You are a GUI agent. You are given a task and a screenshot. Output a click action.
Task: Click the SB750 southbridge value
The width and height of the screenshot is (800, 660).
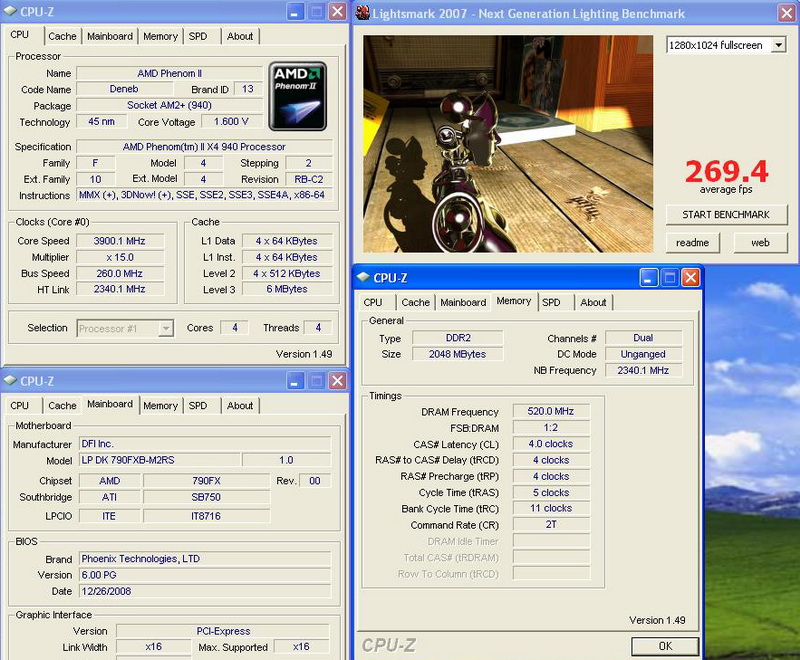(x=206, y=497)
